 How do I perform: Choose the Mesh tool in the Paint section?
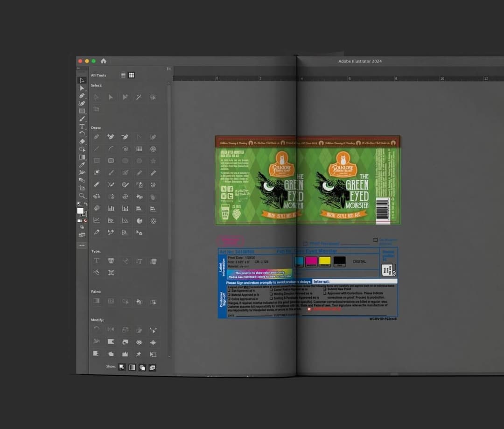coord(111,301)
